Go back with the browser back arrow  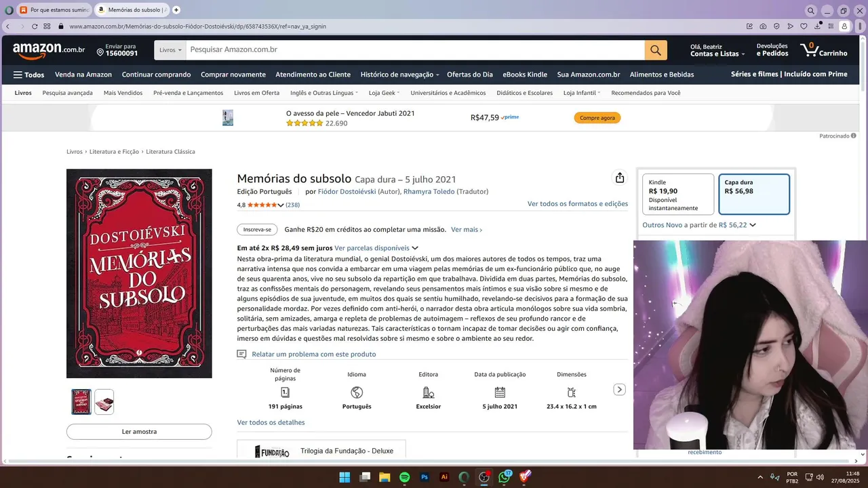tap(7, 26)
